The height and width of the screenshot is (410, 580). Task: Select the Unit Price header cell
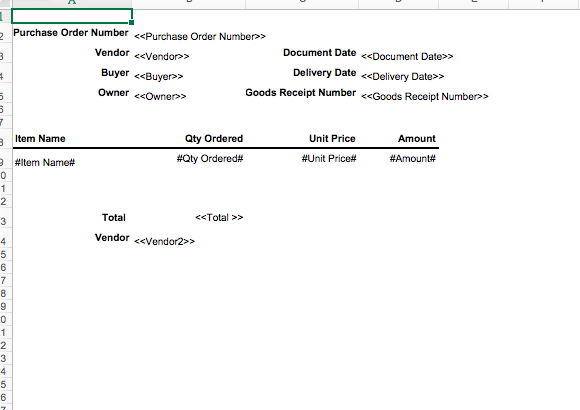click(332, 139)
